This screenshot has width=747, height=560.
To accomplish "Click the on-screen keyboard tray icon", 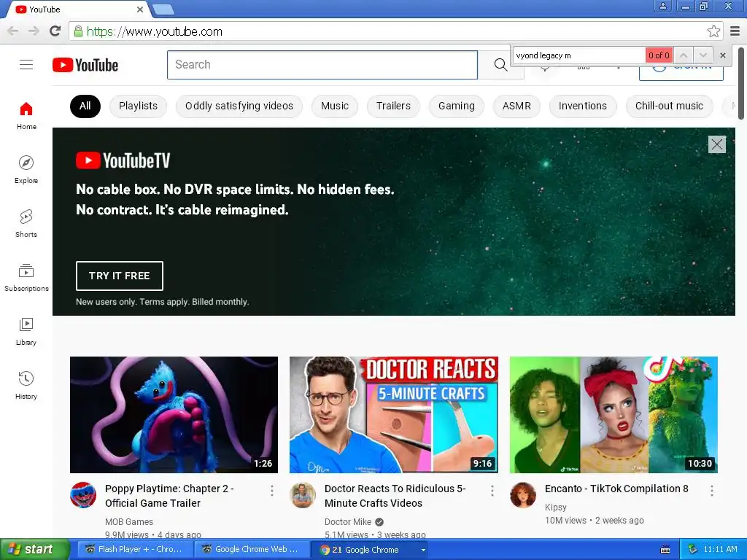I will (x=665, y=550).
